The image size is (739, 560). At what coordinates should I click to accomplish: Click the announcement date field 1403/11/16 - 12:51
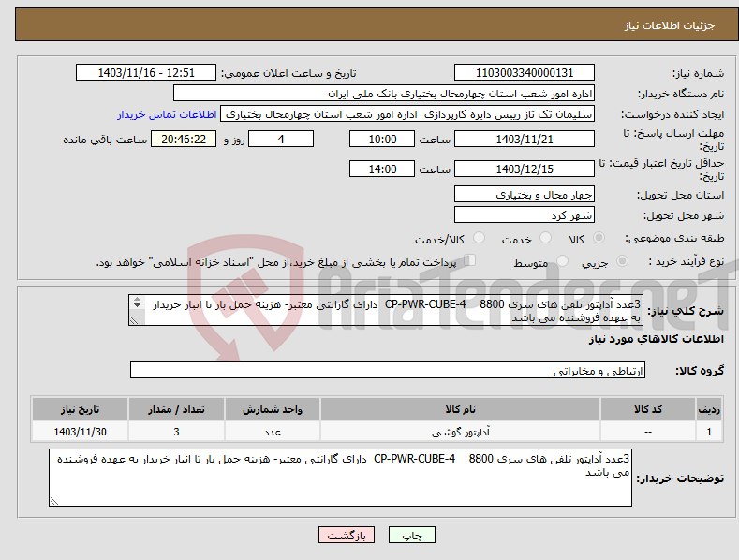click(146, 73)
